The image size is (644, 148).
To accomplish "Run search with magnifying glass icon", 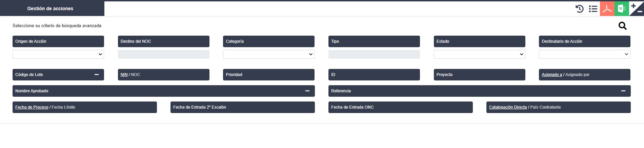I will click(x=622, y=26).
